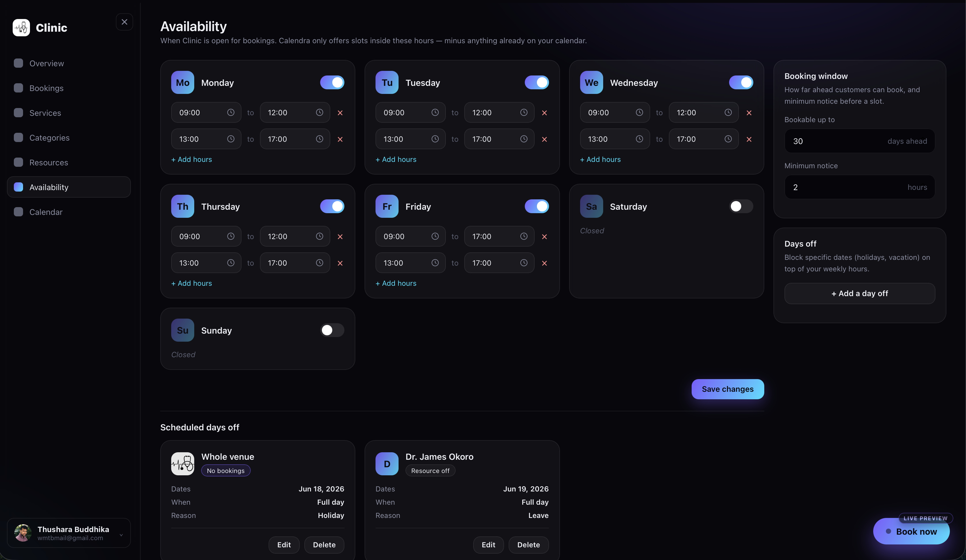The image size is (966, 560).
Task: Add hours to Monday
Action: click(x=191, y=160)
